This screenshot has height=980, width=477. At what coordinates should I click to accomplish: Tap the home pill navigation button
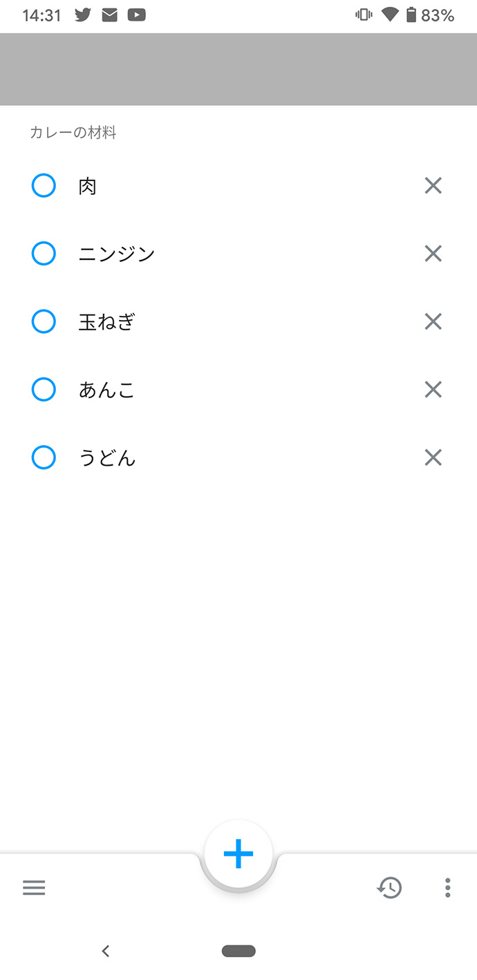coord(238,952)
